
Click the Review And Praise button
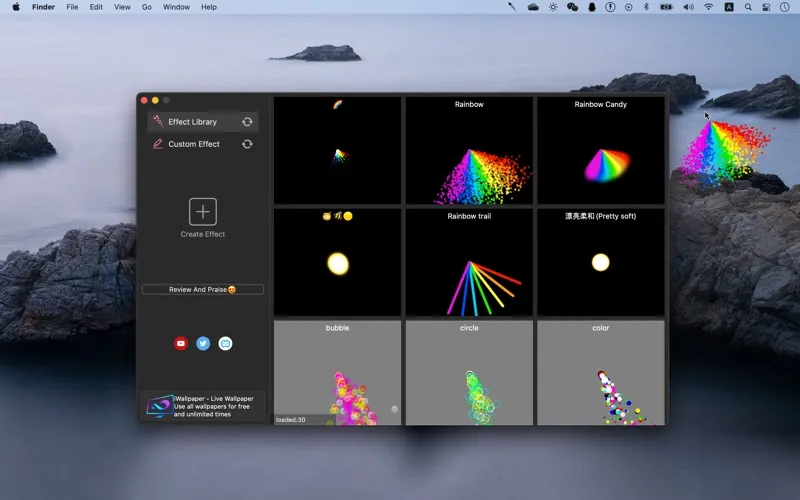click(x=203, y=289)
